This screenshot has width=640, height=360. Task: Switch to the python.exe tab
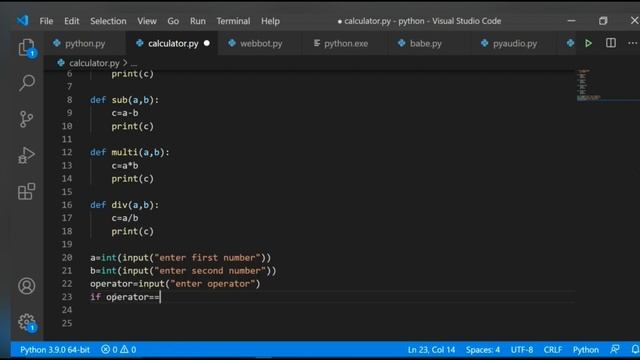click(x=346, y=43)
